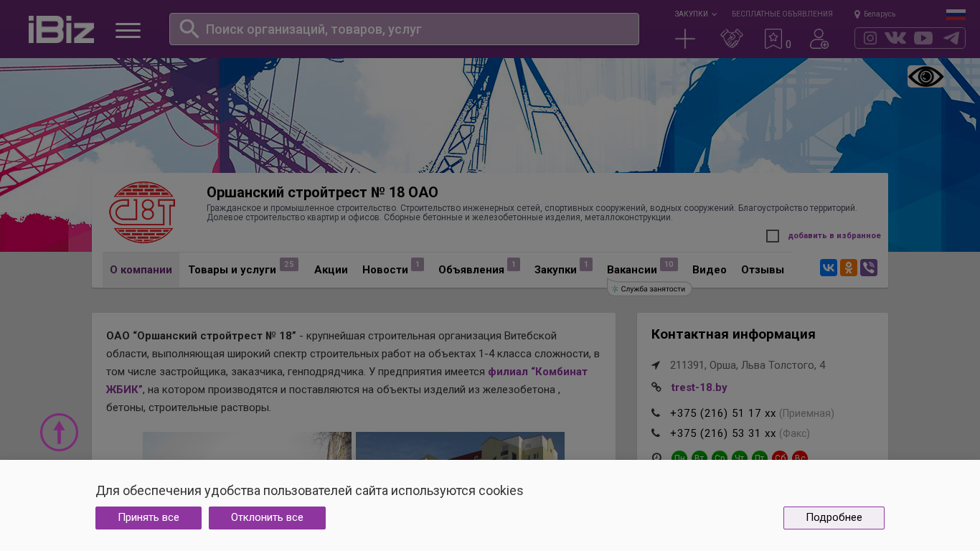Click the Подробнее cookie details button

pos(834,518)
